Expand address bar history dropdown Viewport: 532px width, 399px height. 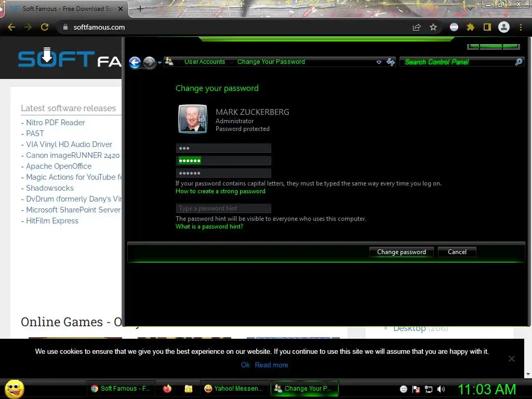[x=379, y=62]
